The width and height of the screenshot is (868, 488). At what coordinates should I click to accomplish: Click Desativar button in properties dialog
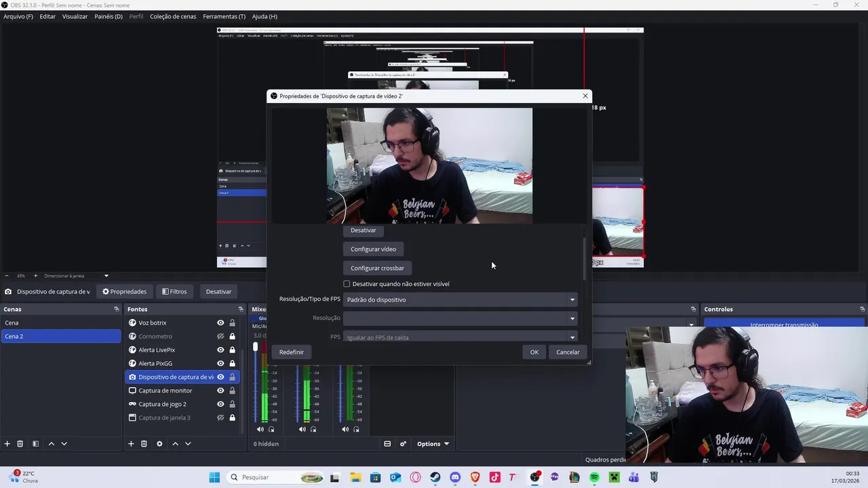[x=363, y=230]
